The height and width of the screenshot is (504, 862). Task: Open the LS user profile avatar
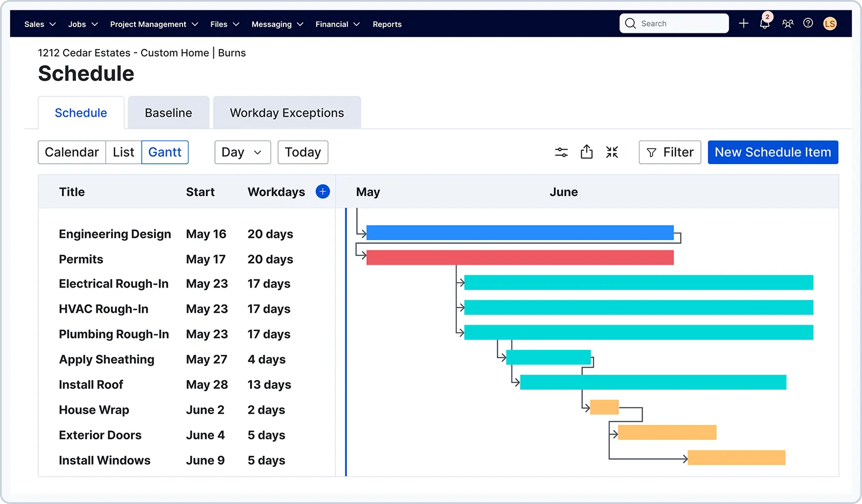830,24
